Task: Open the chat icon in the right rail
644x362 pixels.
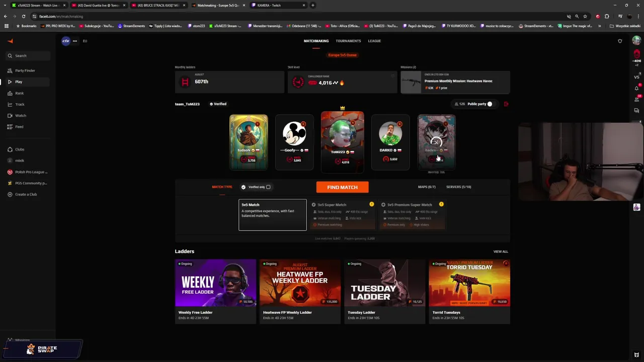Action: point(636,111)
